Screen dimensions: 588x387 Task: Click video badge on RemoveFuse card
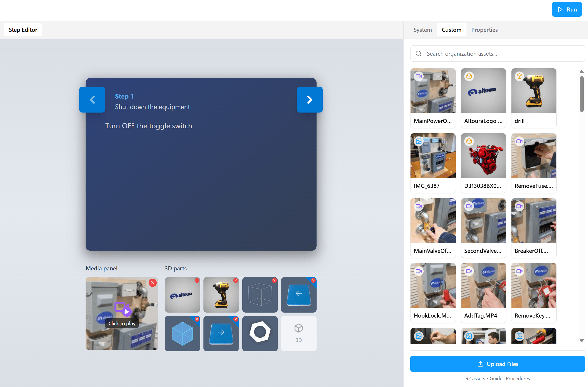[519, 141]
